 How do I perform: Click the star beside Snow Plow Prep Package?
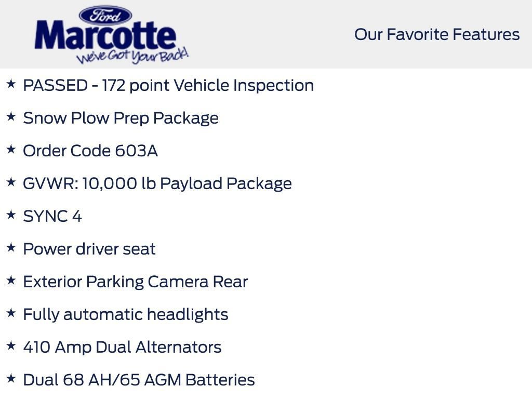[x=11, y=117]
